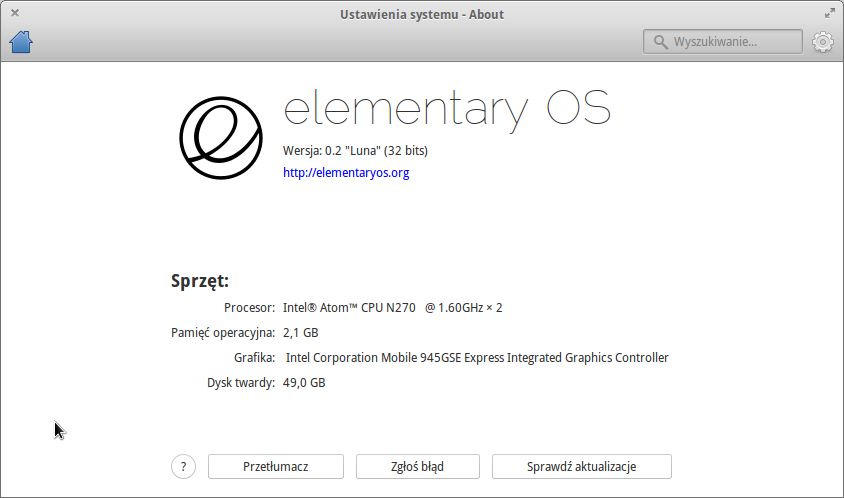Open the gear menu beside the search box
This screenshot has width=844, height=498.
coord(822,42)
